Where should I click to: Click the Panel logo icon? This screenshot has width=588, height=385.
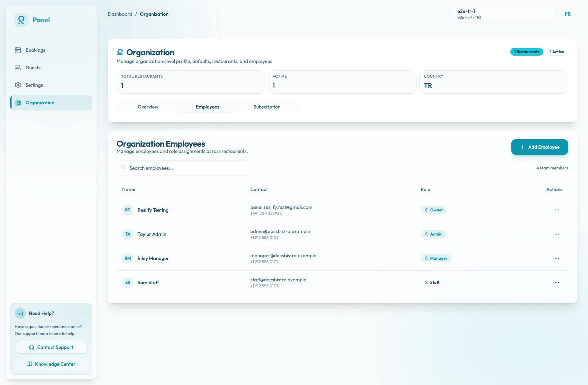tap(21, 20)
